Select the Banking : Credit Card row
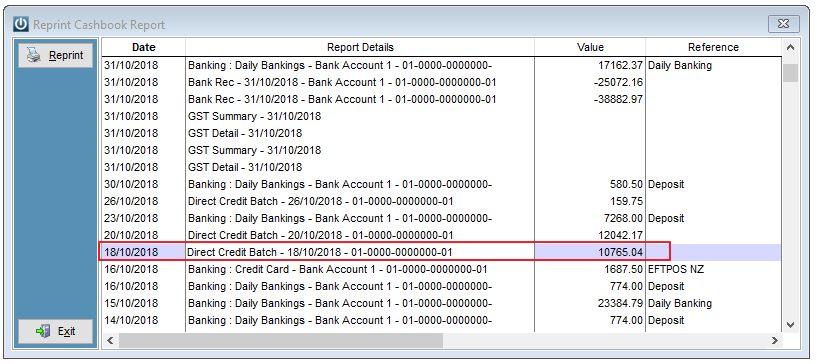817x364 pixels. tap(441, 269)
